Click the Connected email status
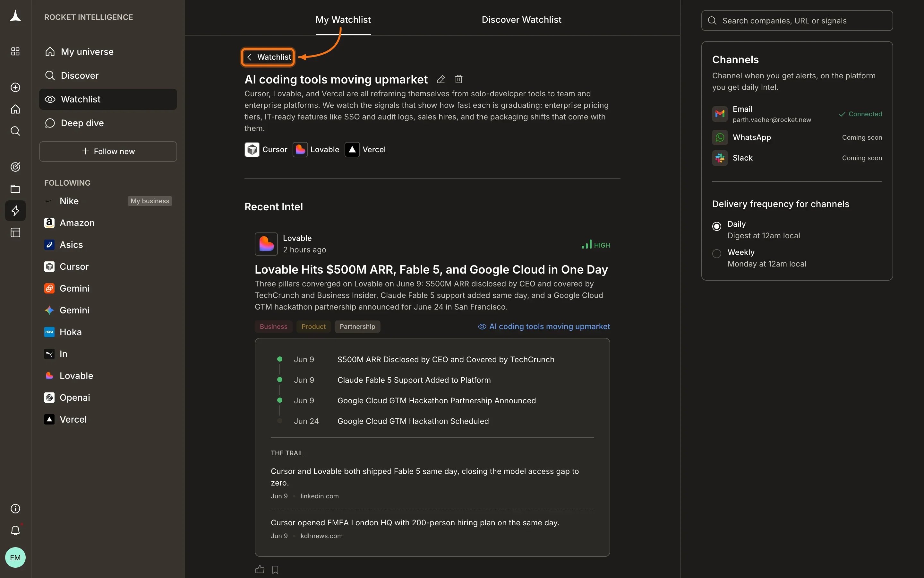 (x=860, y=114)
